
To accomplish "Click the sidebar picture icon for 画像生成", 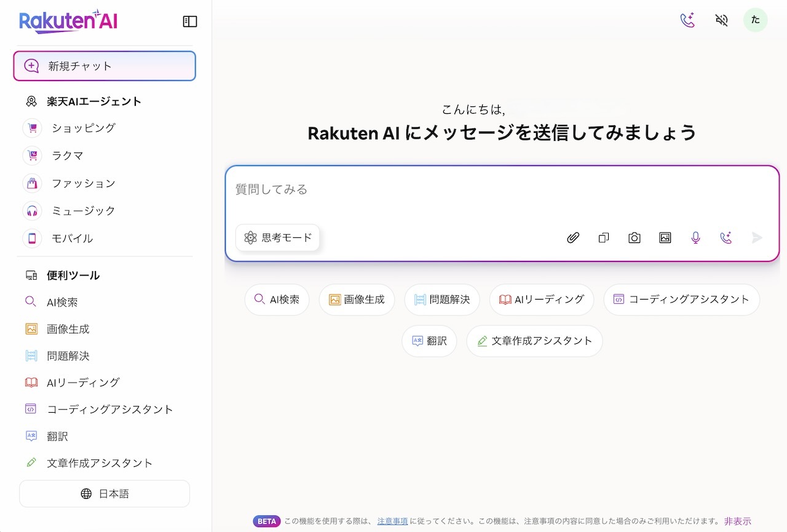I will pyautogui.click(x=31, y=329).
